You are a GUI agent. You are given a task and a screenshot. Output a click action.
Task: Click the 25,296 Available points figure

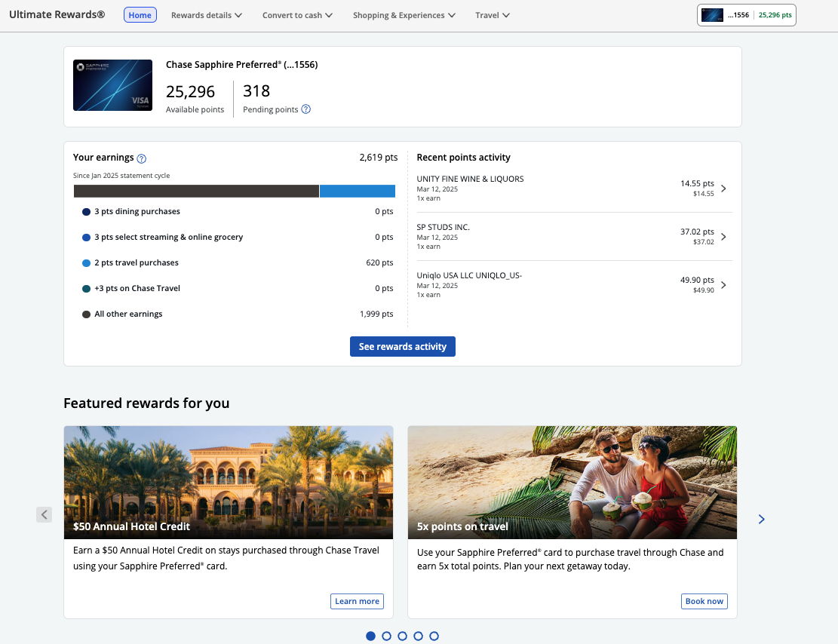[190, 92]
